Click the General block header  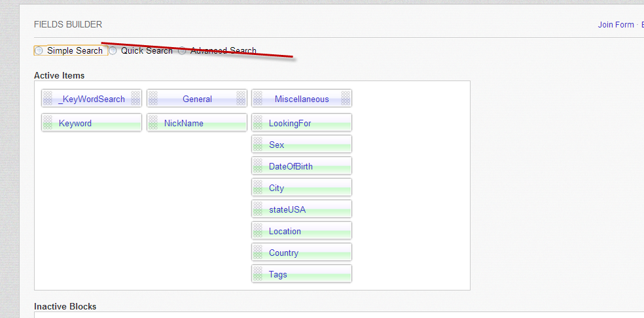click(197, 99)
